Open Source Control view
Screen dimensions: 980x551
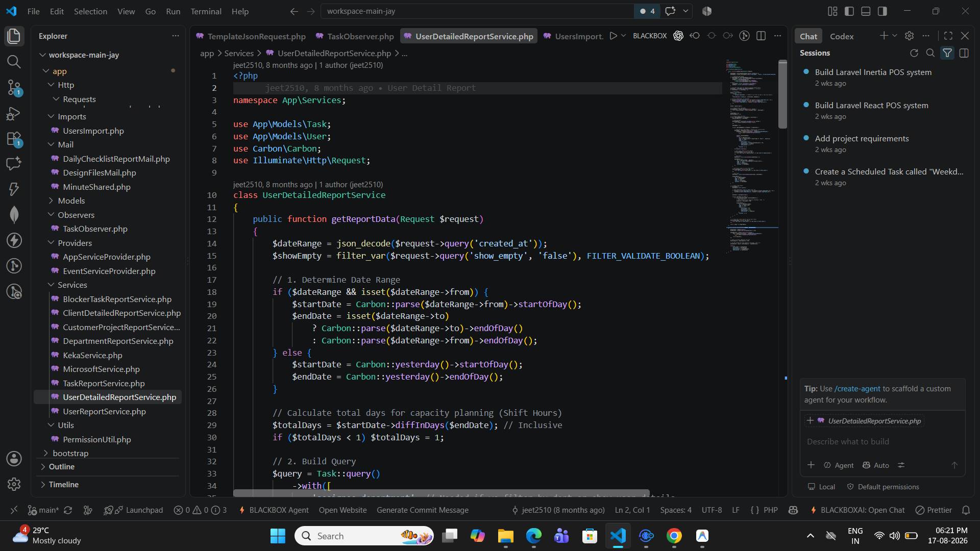14,87
